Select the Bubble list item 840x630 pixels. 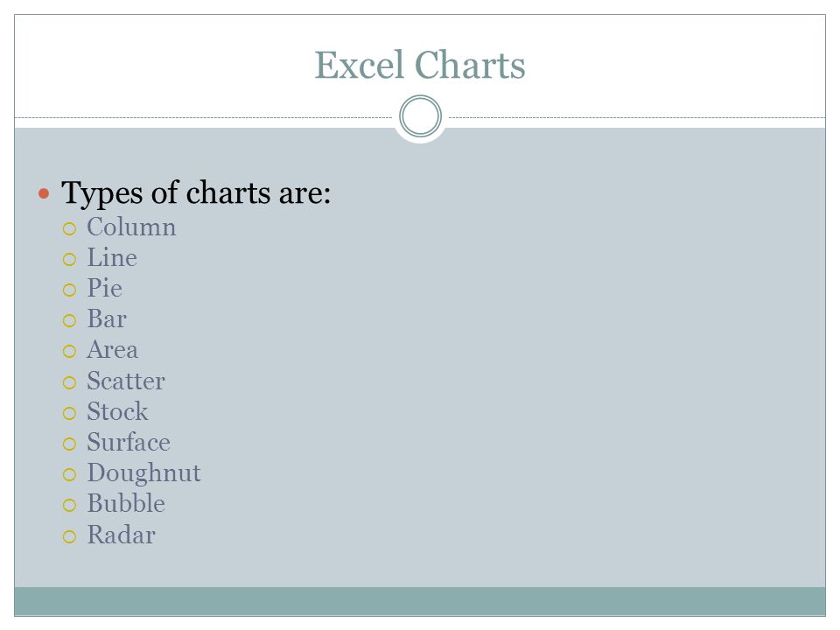[126, 504]
